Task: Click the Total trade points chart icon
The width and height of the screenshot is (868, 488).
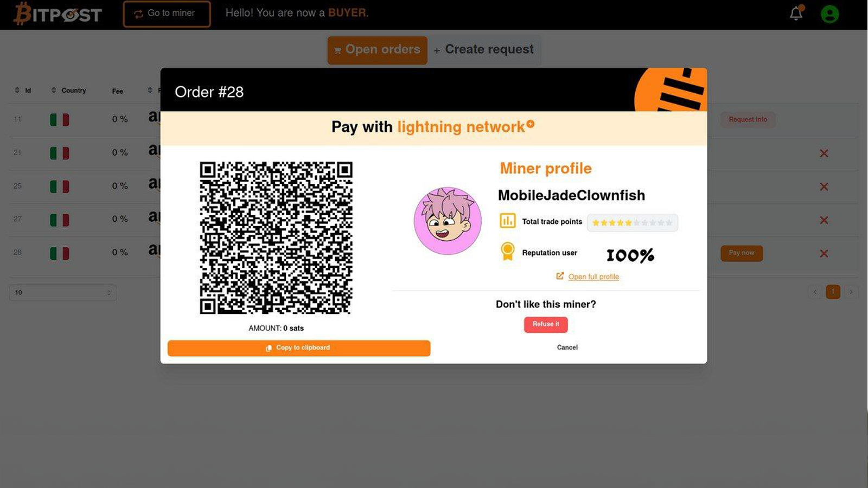Action: 508,221
